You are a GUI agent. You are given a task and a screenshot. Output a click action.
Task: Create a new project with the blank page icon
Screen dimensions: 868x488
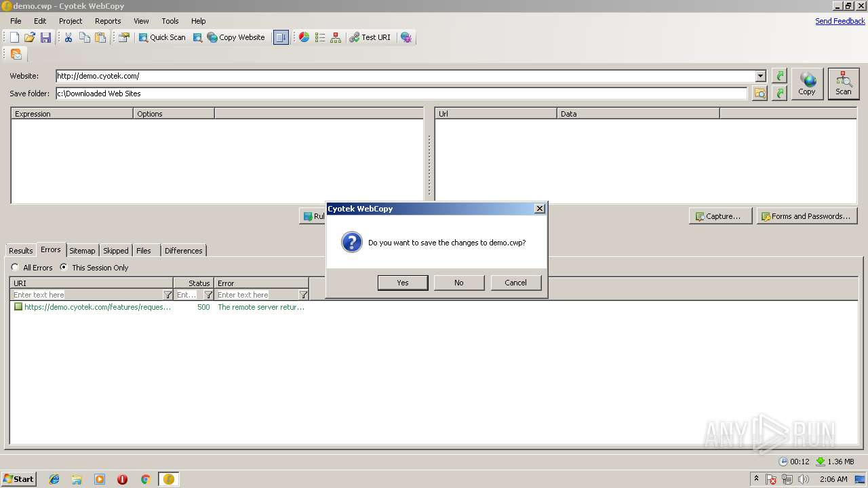coord(14,37)
